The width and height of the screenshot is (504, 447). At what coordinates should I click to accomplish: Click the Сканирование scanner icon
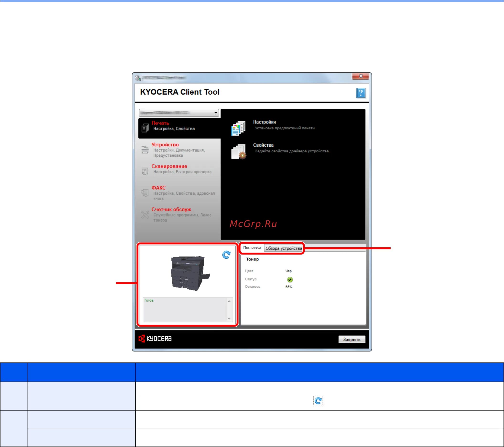click(145, 171)
